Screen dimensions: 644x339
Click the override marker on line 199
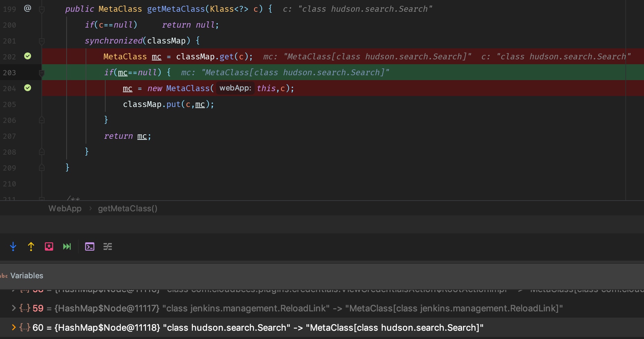28,8
